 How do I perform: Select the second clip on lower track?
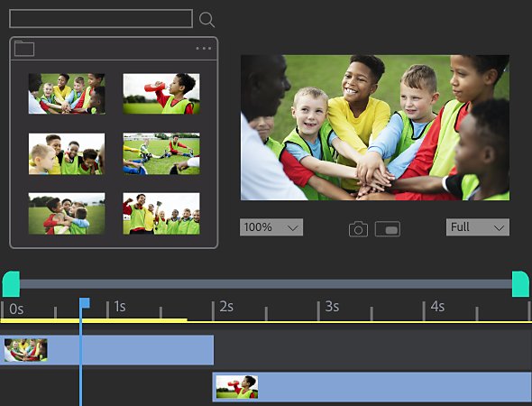point(371,387)
